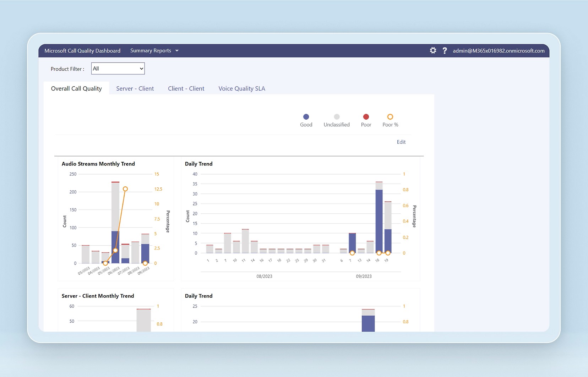Select the Overall Call Quality tab
Screen dimensions: 588x377
click(76, 89)
